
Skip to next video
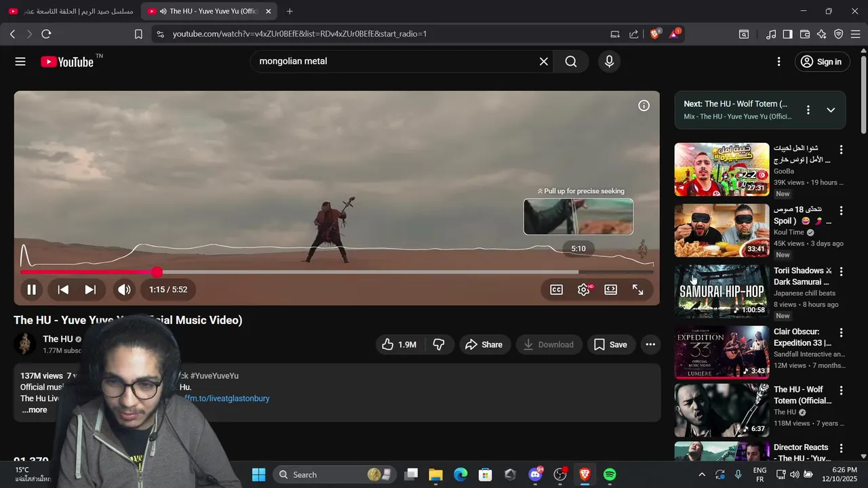point(90,289)
